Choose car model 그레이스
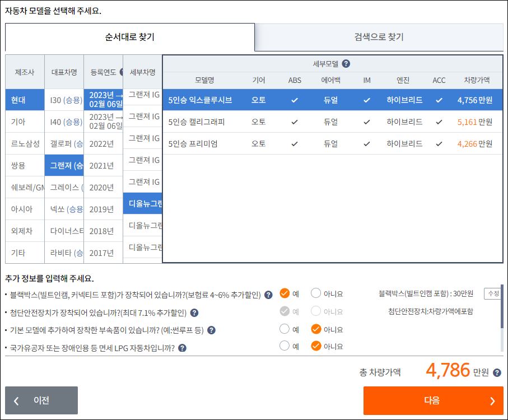508x420 pixels. [64, 187]
